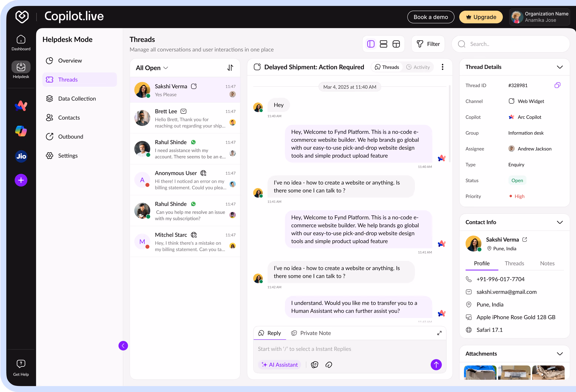Open the Jio copilot icon
This screenshot has height=392, width=576.
pyautogui.click(x=21, y=156)
